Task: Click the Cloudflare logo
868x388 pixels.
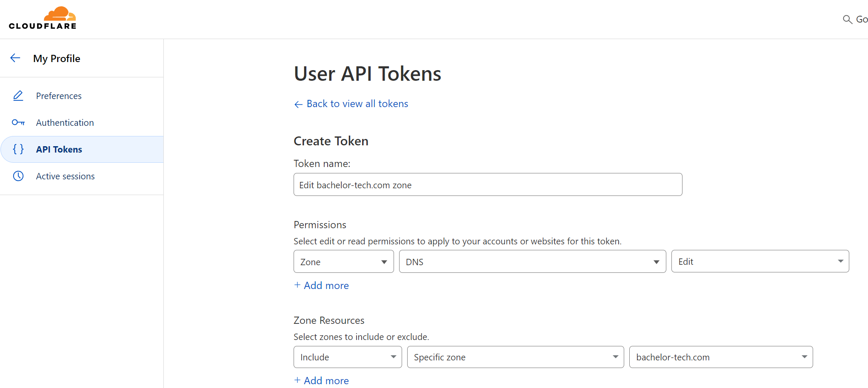Action: click(43, 18)
